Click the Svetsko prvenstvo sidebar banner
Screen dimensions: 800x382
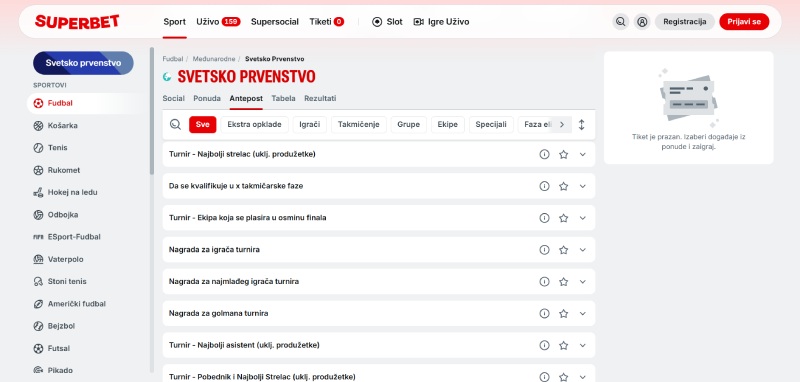coord(83,63)
